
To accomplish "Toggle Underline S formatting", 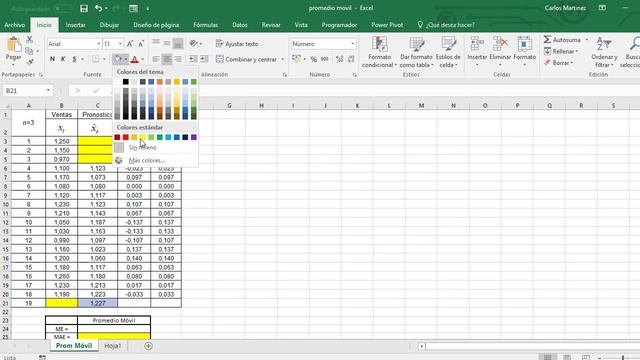I will [x=74, y=60].
